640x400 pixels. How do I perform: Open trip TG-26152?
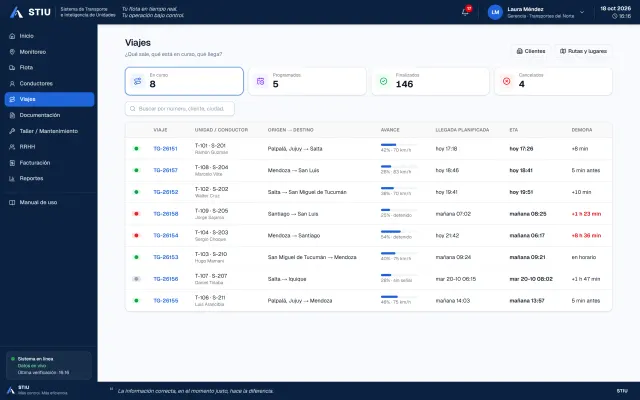tap(165, 192)
